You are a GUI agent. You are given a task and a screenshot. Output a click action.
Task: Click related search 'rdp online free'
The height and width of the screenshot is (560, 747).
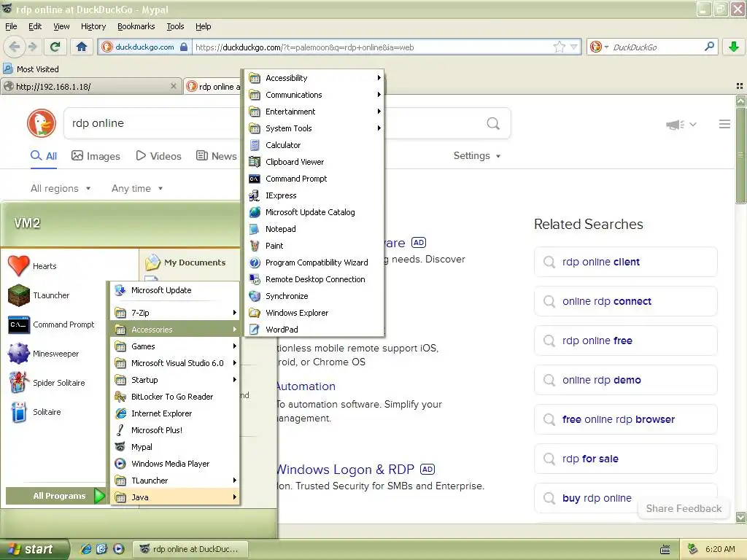625,341
